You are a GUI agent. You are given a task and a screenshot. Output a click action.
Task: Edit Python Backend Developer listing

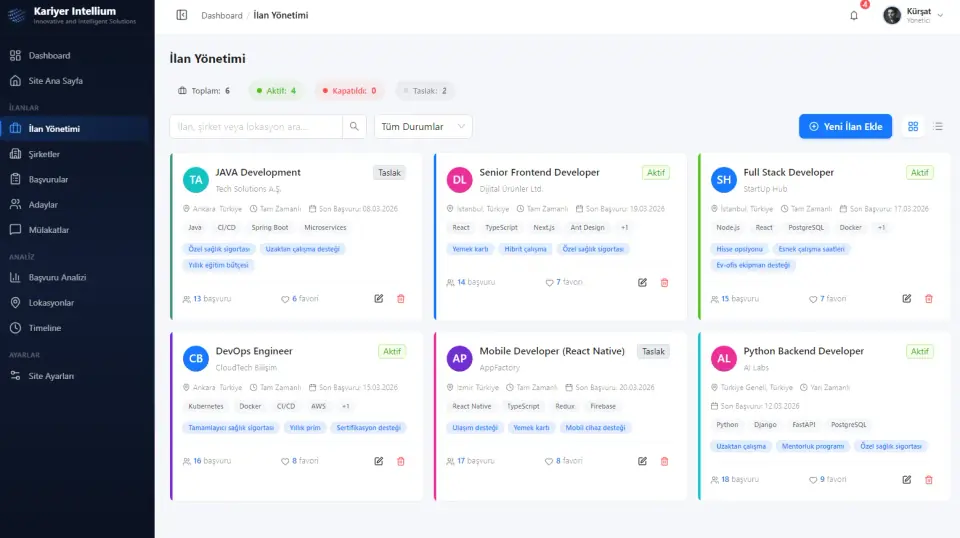point(907,480)
